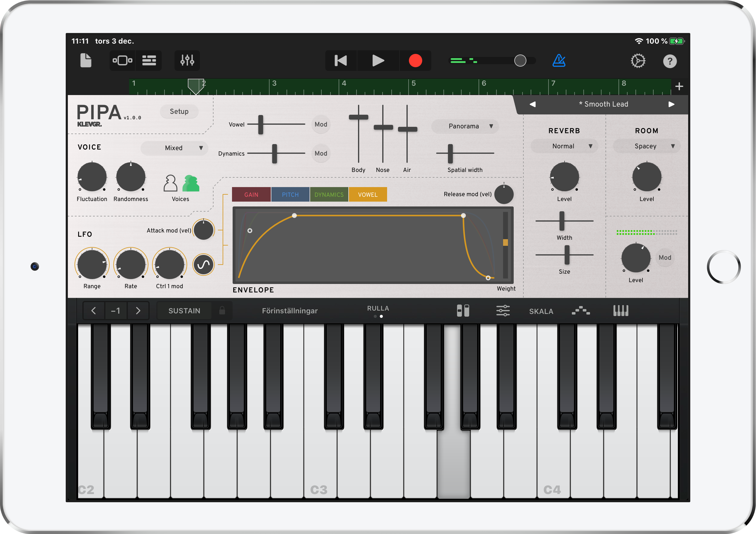Open the help question mark icon

[669, 61]
